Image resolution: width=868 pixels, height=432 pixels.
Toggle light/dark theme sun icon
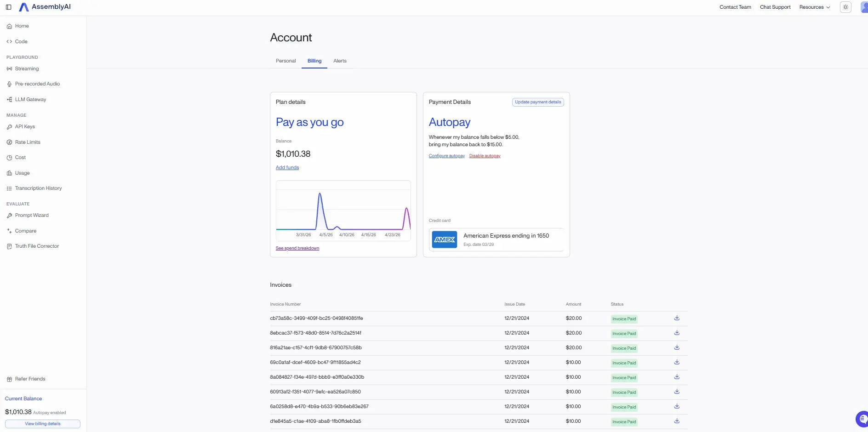click(x=845, y=7)
